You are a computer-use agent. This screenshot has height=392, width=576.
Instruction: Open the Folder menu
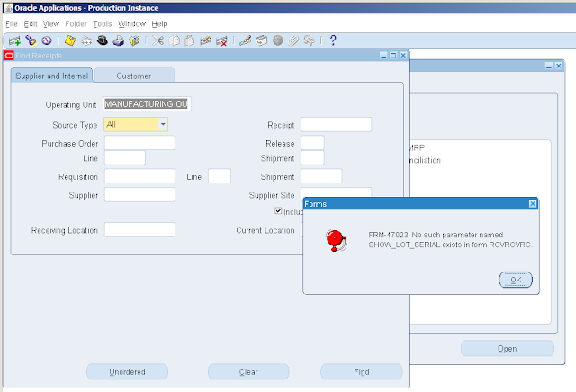pyautogui.click(x=76, y=24)
